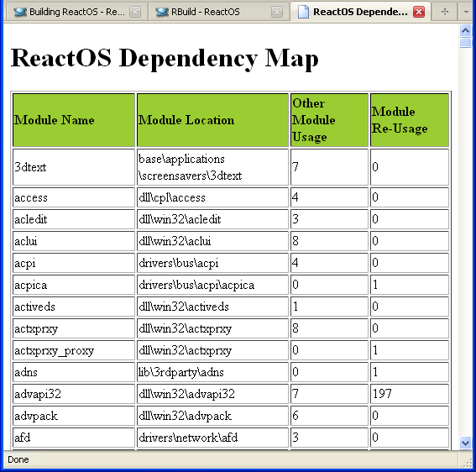The image size is (476, 472).
Task: Open the tab list dropdown arrow
Action: click(466, 12)
